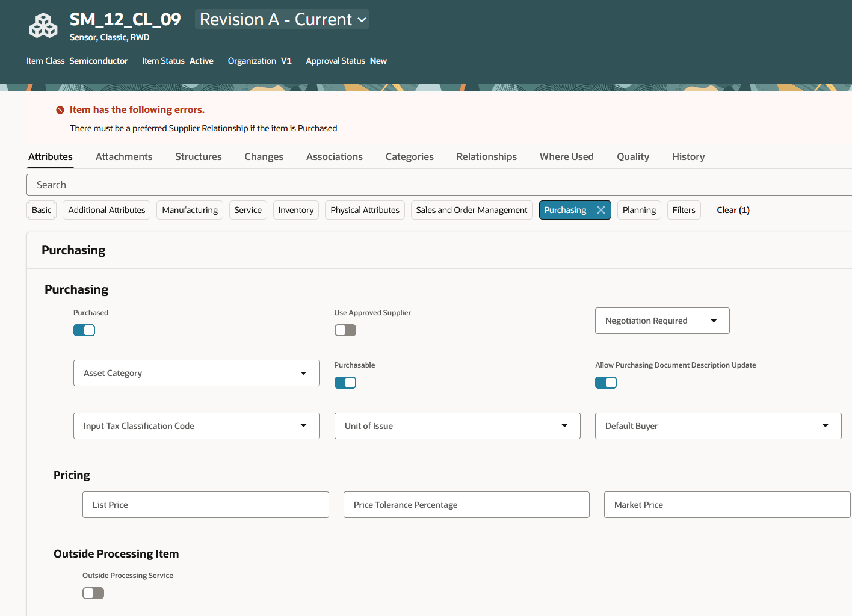Enable the Outside Processing Service switch
The width and height of the screenshot is (852, 616).
(x=93, y=593)
